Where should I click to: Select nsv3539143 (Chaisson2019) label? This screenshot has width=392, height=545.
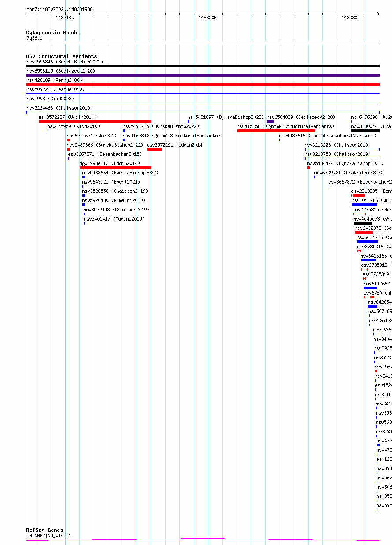pos(116,210)
